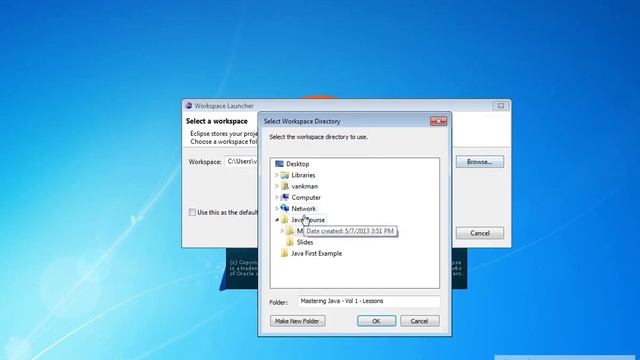Click the Eclipse icon in Workspace Launcher title
This screenshot has height=360, width=640.
[x=189, y=106]
